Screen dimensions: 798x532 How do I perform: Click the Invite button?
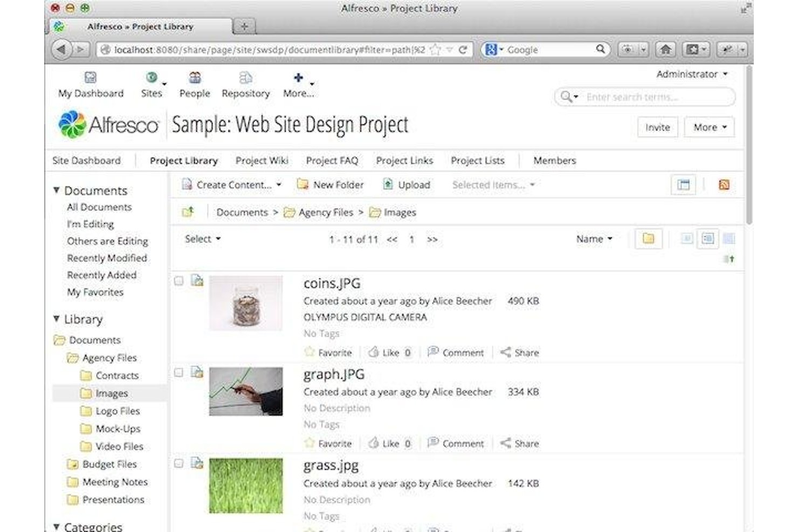pyautogui.click(x=658, y=127)
